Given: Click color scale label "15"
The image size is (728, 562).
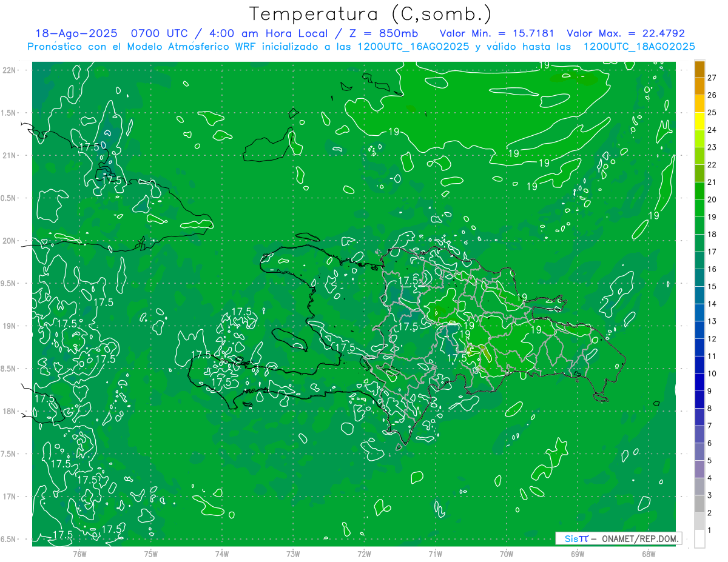Looking at the screenshot, I should click(x=712, y=286).
